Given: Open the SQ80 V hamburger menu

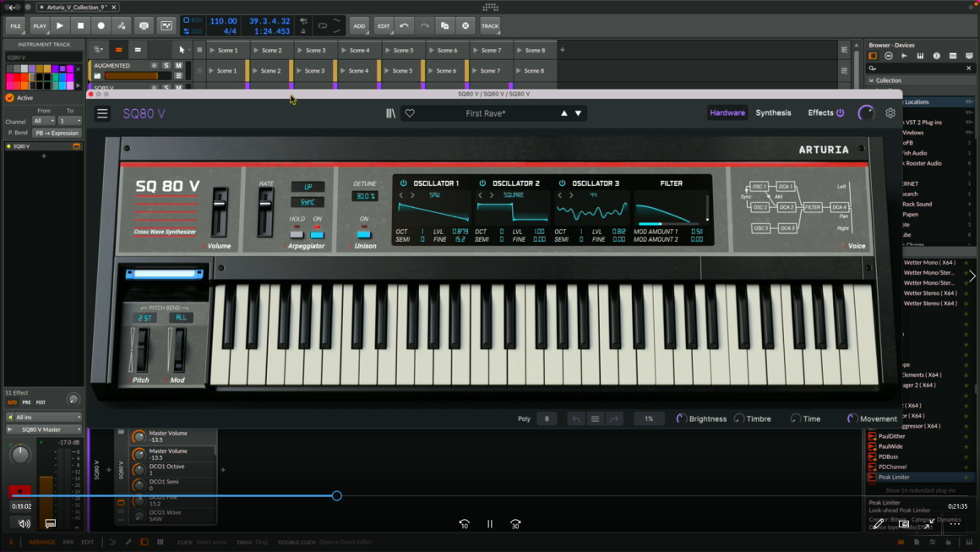Looking at the screenshot, I should pyautogui.click(x=102, y=113).
